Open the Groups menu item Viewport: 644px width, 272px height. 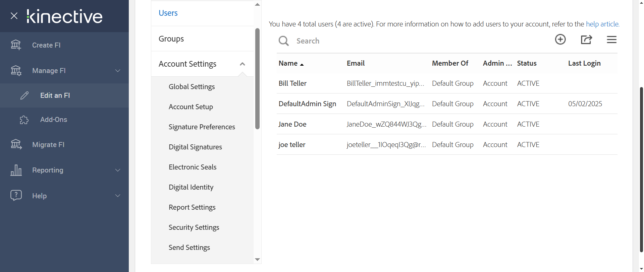(171, 39)
